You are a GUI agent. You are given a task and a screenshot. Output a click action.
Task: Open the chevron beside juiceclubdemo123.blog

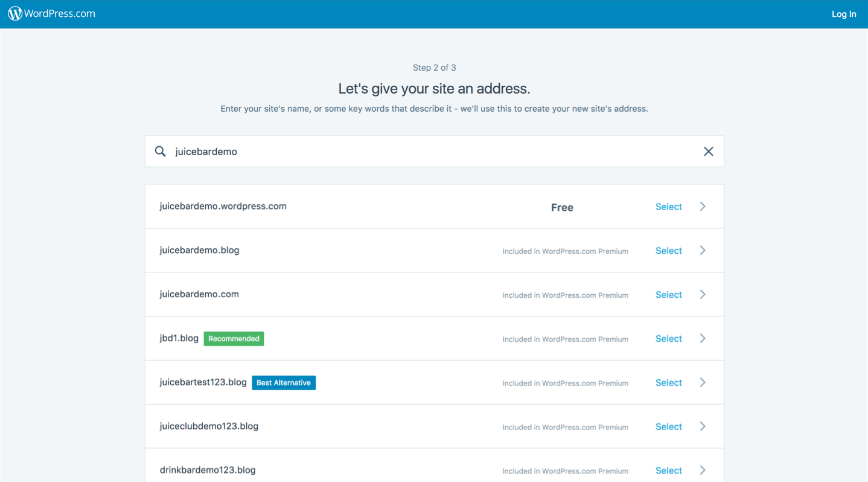coord(702,426)
